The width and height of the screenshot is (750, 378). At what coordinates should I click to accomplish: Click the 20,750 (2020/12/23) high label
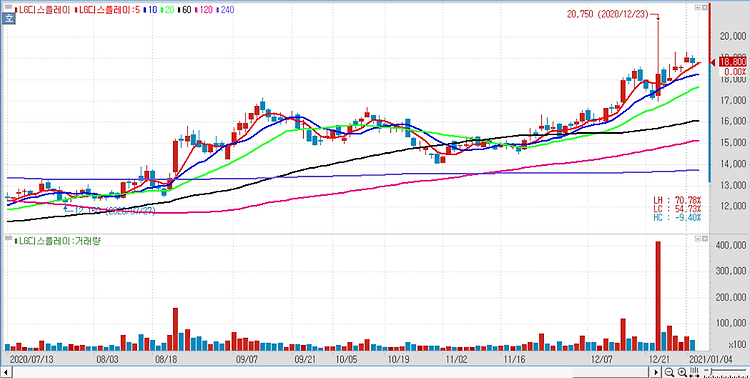[607, 15]
